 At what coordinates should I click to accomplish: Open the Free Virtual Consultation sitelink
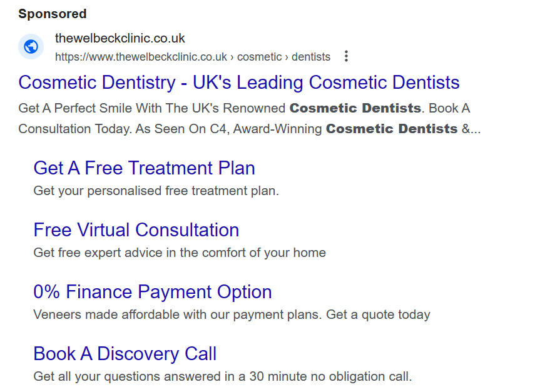point(136,229)
